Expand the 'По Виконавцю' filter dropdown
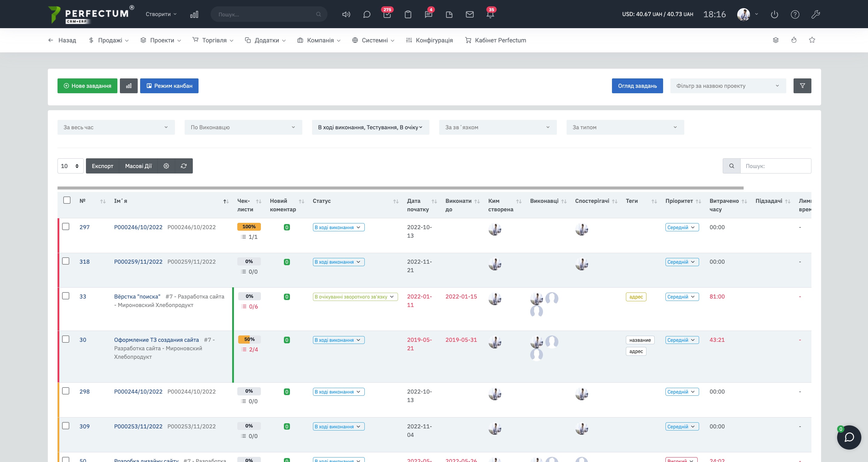The image size is (868, 462). [243, 127]
